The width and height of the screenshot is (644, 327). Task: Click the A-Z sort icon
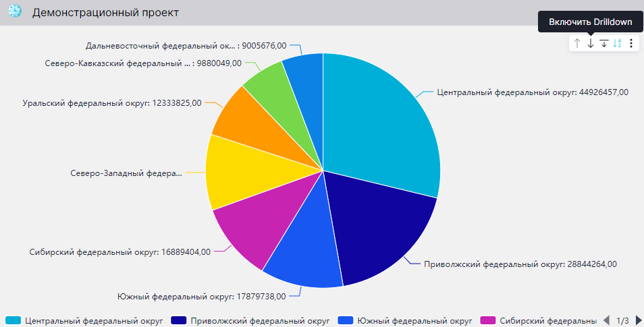click(618, 43)
